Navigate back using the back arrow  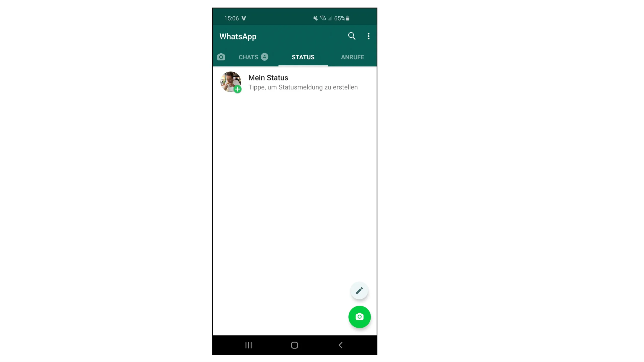(x=340, y=345)
